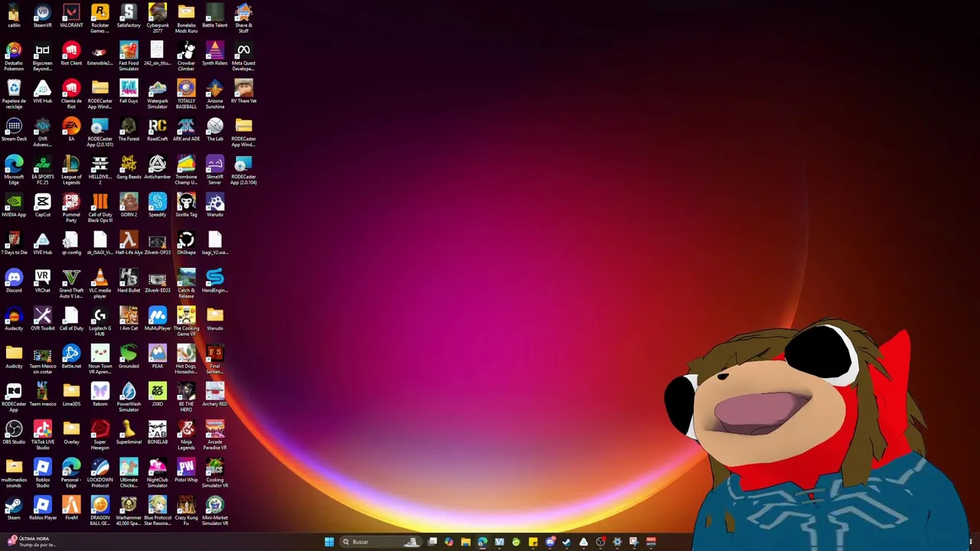Launch Arizona Sunshine from the desktop
980x551 pixels.
coord(215,94)
